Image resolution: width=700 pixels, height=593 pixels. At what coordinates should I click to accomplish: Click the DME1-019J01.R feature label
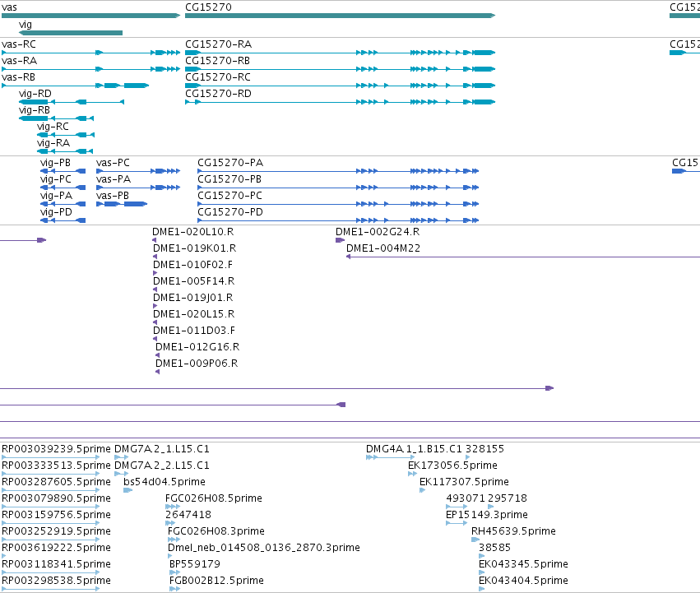[x=192, y=298]
